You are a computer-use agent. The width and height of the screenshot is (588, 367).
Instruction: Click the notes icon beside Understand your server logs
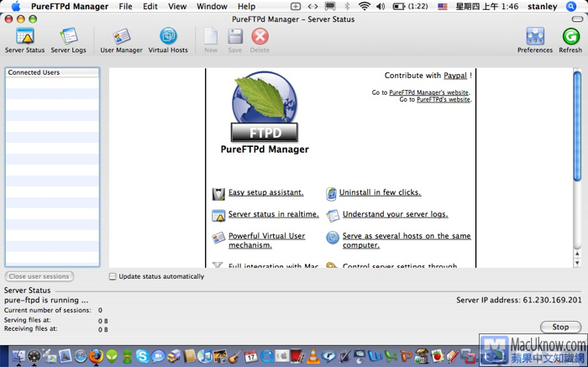click(333, 216)
